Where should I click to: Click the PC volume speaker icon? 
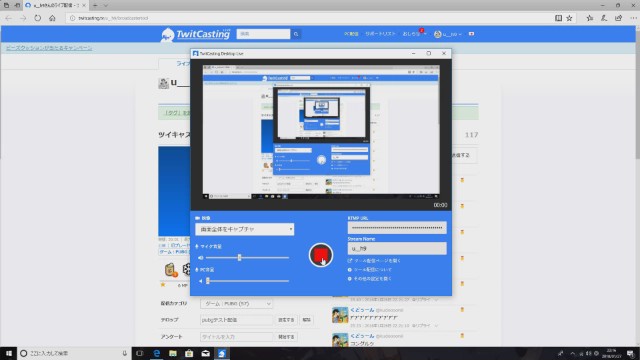(200, 281)
